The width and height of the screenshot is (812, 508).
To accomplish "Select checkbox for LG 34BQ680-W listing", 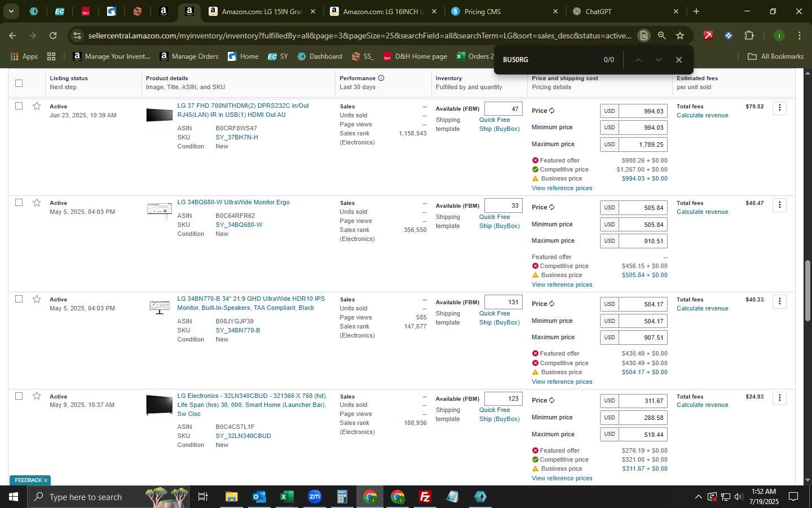I will click(x=19, y=203).
